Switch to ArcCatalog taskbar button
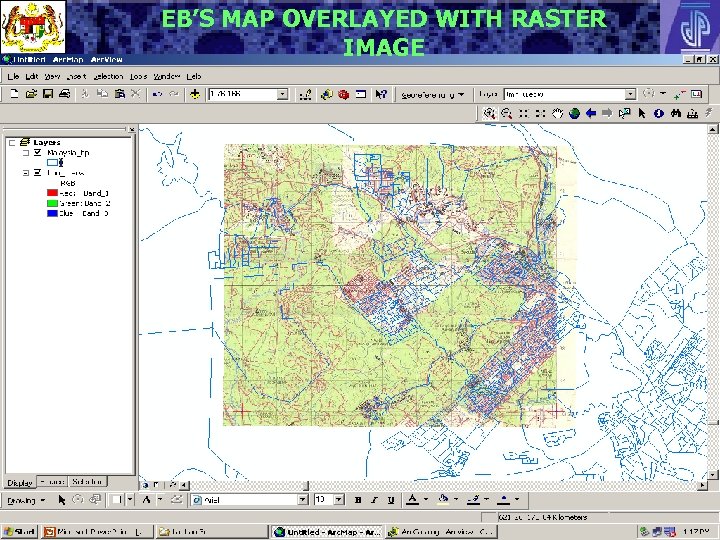 441,532
